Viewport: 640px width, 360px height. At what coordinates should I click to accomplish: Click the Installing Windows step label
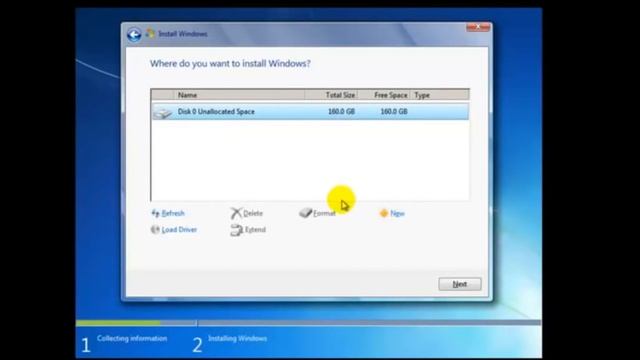tap(238, 338)
